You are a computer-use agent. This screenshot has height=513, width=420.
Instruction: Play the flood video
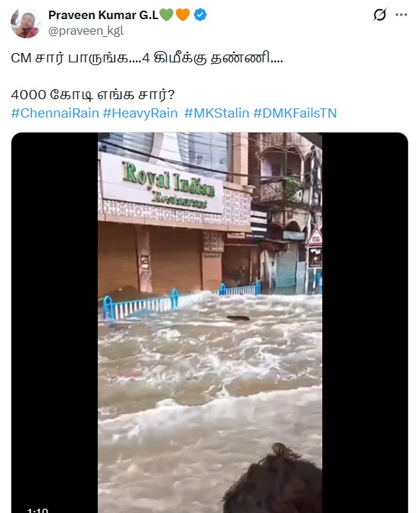coord(210,322)
